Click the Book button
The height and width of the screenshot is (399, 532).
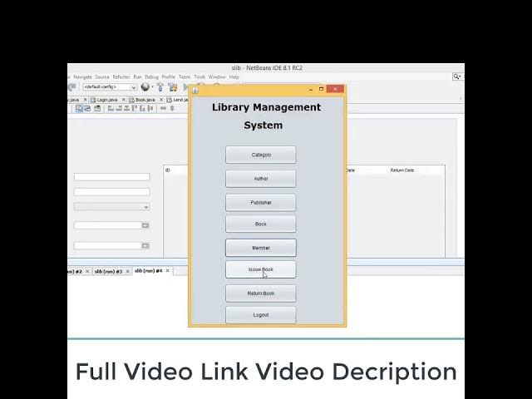coord(261,224)
